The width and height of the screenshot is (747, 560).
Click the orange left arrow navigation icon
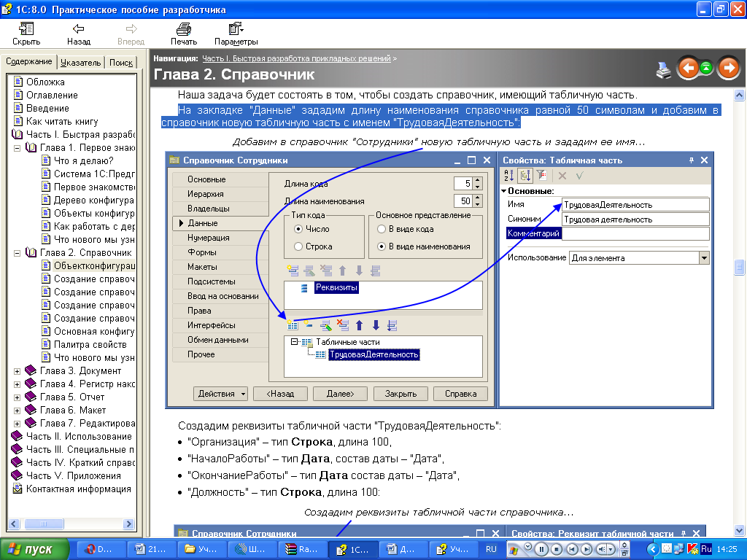[x=687, y=69]
